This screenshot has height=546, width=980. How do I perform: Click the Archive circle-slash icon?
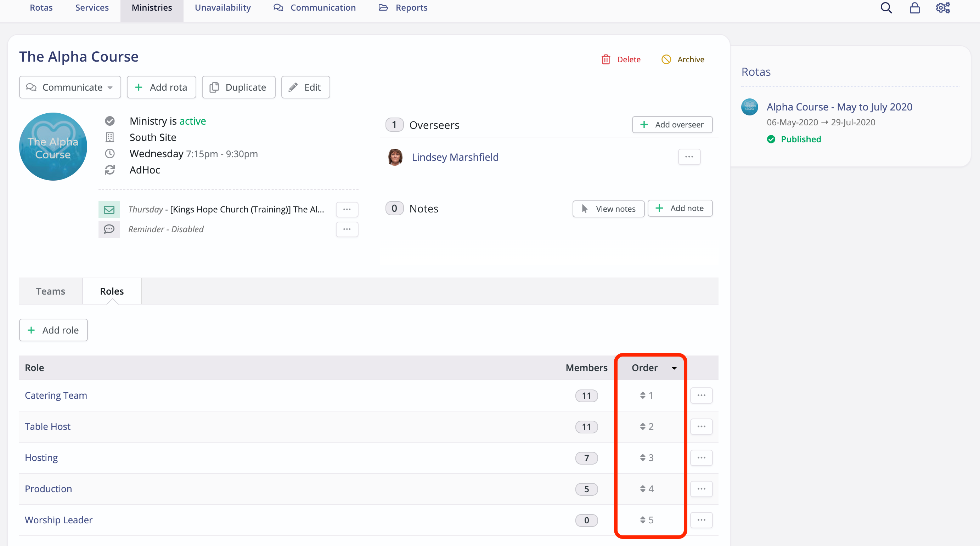point(666,60)
